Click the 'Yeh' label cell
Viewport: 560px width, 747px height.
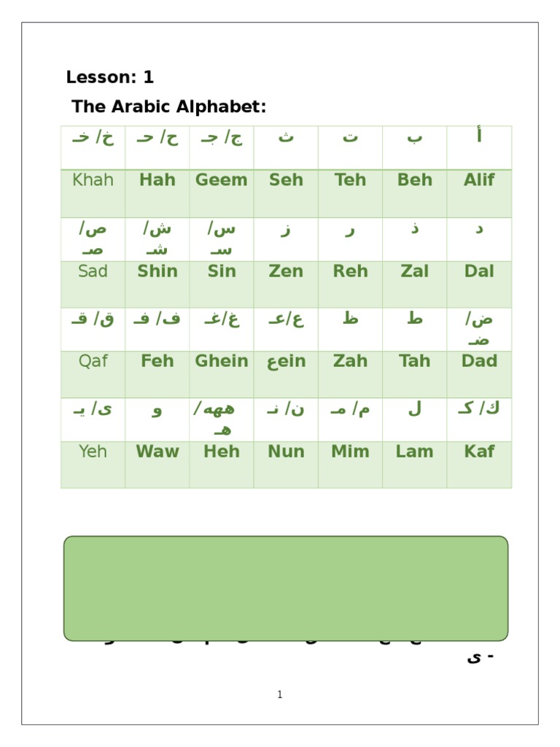pyautogui.click(x=93, y=452)
